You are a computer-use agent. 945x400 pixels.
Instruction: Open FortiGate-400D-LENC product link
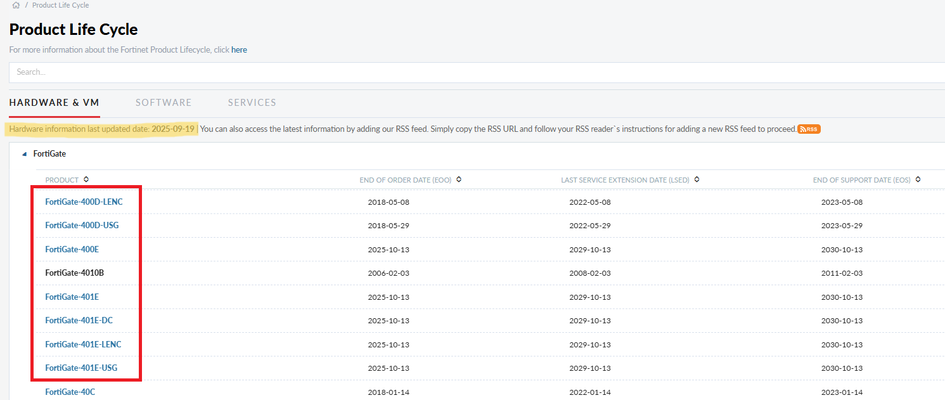[x=84, y=202]
